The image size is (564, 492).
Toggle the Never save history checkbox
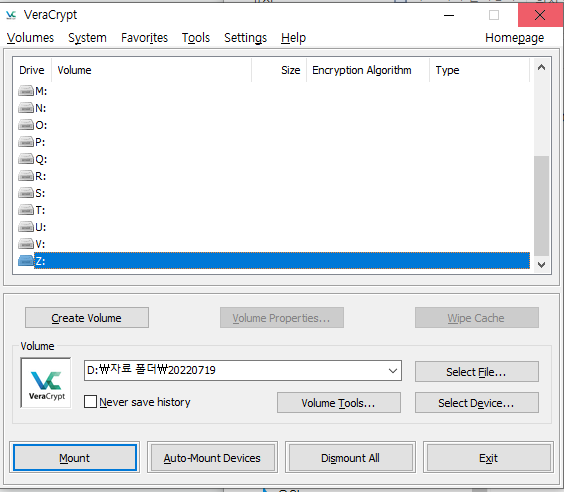90,402
